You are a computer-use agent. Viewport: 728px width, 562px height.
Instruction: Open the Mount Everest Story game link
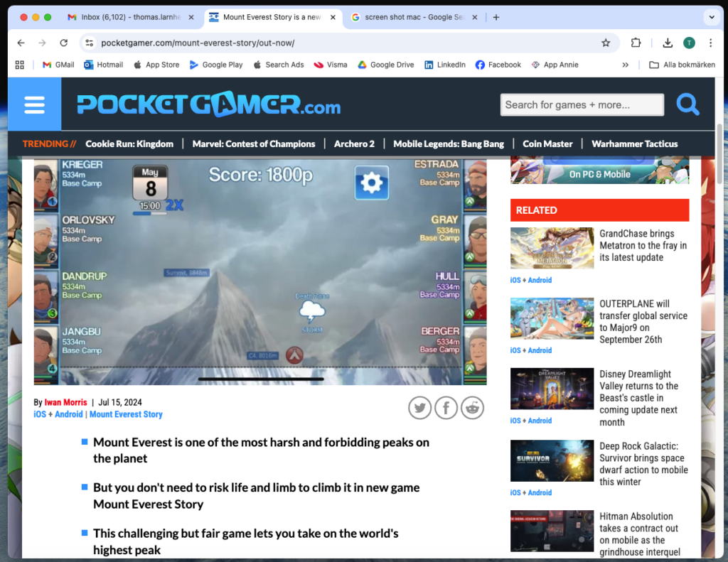pos(126,414)
